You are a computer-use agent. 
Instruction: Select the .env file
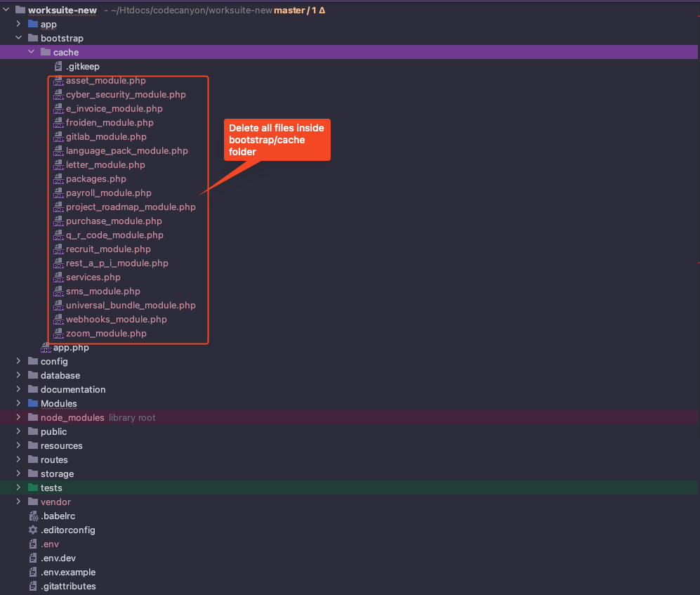coord(49,544)
